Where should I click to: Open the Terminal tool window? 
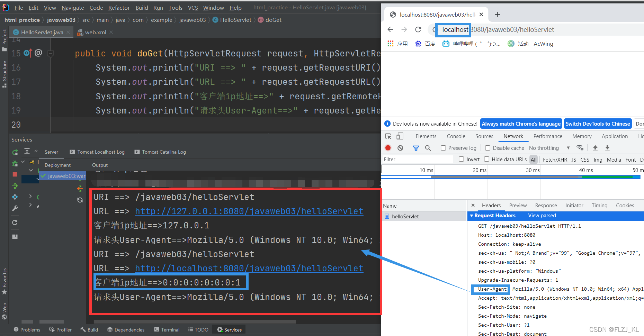[x=167, y=330]
